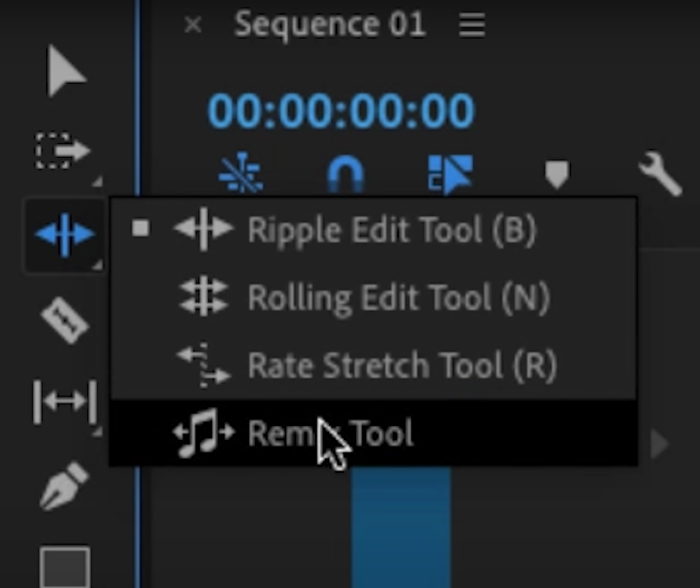Switch to the Sequence 01 tab
The width and height of the screenshot is (700, 588).
[x=329, y=24]
